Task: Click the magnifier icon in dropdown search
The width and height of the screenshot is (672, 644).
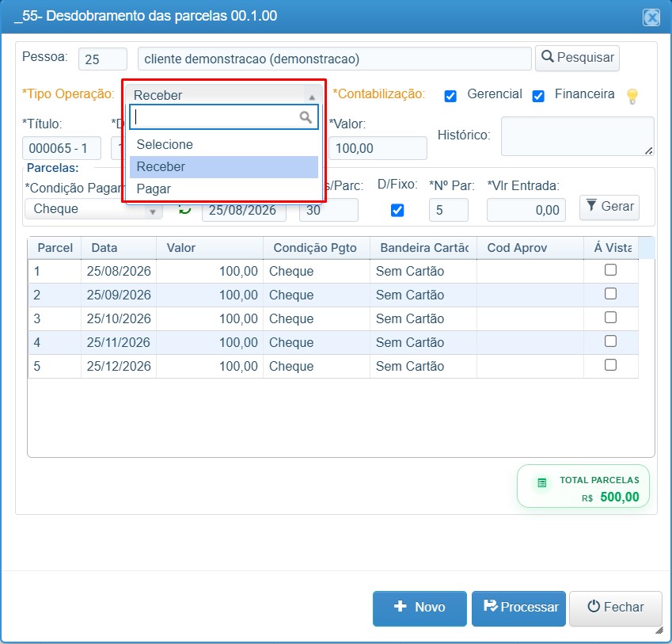Action: [306, 117]
